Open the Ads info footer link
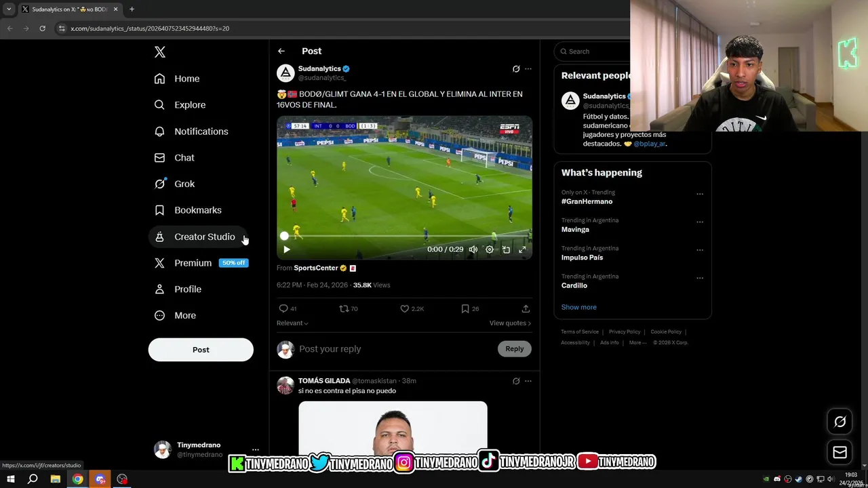This screenshot has height=488, width=868. (609, 343)
